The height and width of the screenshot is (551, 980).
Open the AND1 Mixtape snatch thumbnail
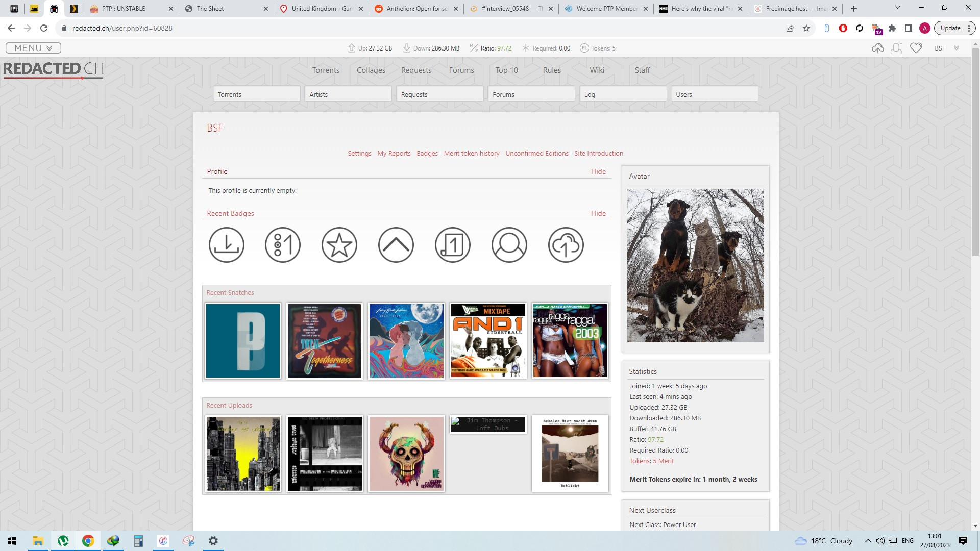click(x=488, y=341)
